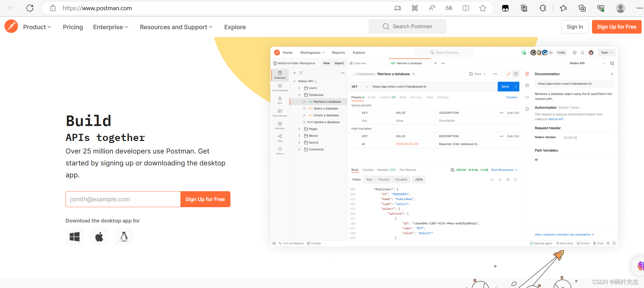Click the translate page icon
This screenshot has width=644, height=288.
(449, 8)
